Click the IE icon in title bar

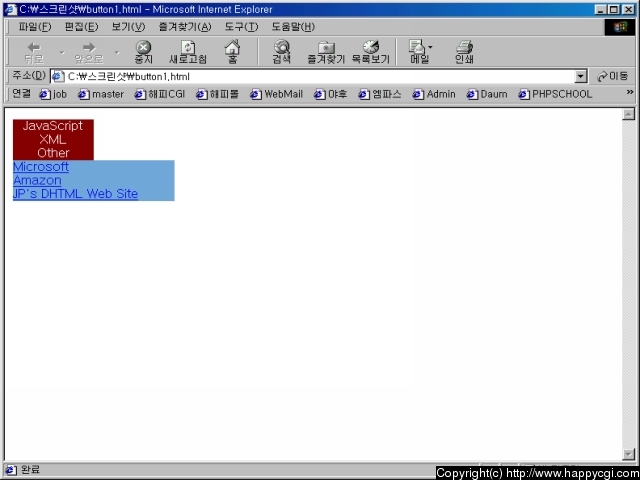(x=10, y=9)
